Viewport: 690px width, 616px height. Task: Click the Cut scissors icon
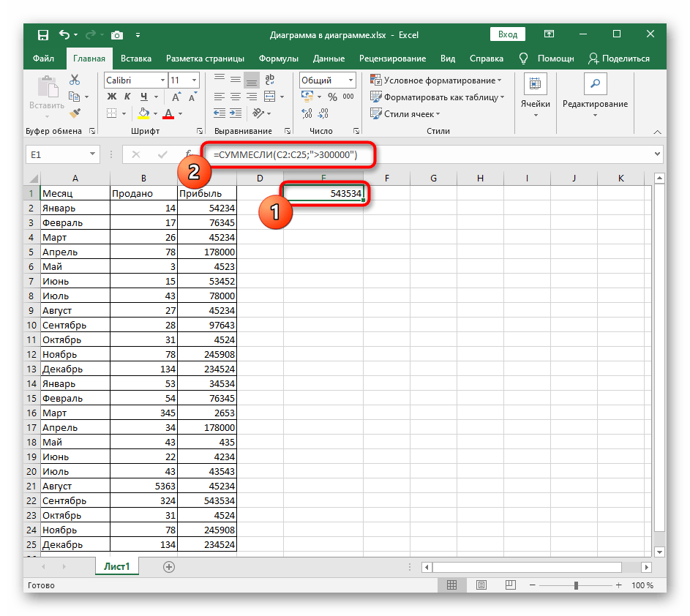(74, 80)
